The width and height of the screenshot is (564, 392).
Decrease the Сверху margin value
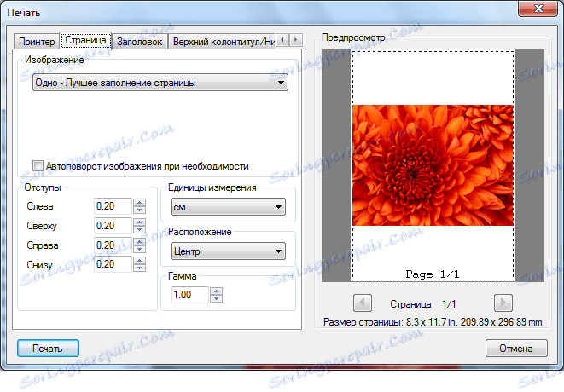140,229
